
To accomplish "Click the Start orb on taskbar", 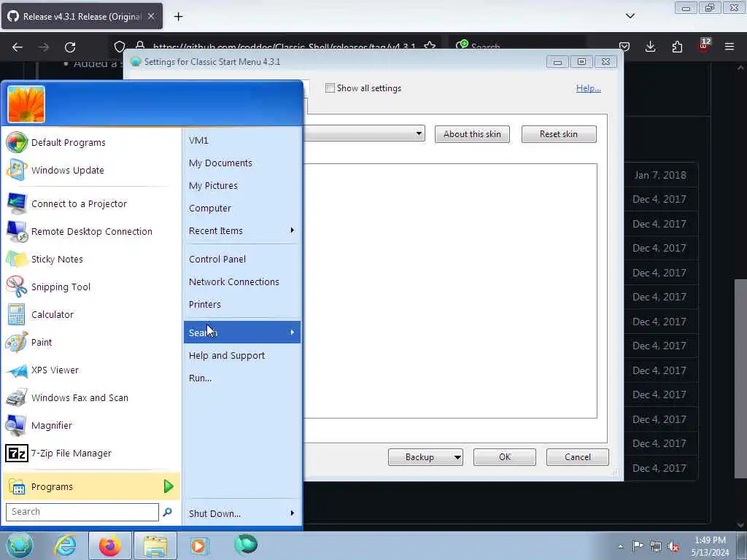I will pyautogui.click(x=20, y=545).
